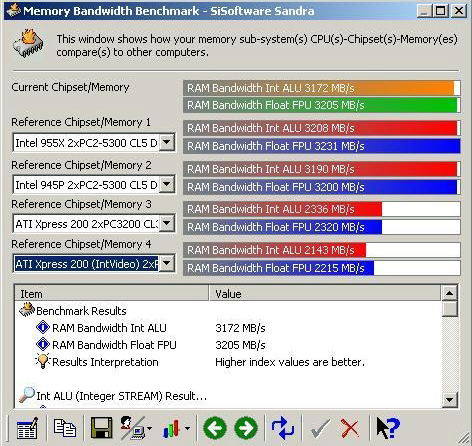
Task: Click the grey checkmark OK icon
Action: point(320,428)
